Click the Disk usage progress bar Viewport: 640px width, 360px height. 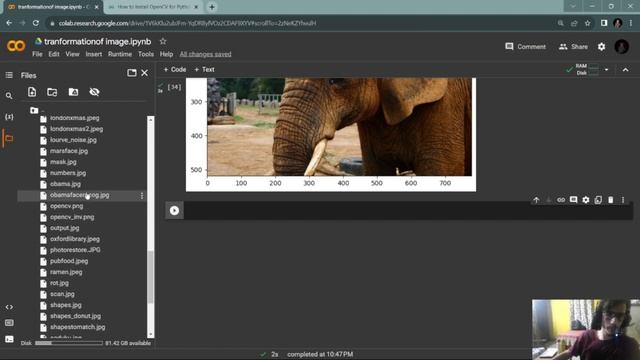[69, 343]
